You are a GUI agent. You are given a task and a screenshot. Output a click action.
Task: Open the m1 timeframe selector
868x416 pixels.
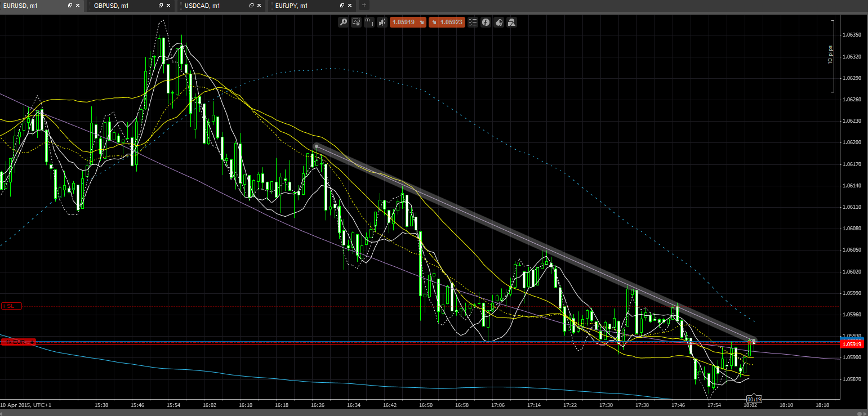(x=369, y=23)
